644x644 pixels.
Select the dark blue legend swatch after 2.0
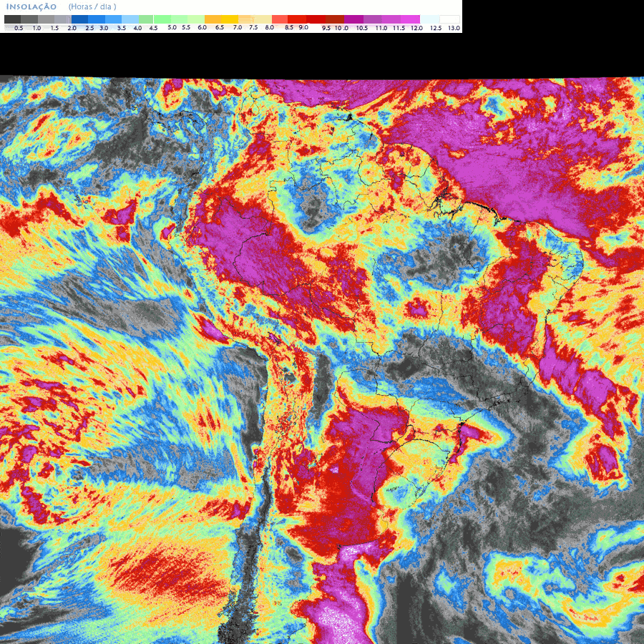[x=79, y=19]
